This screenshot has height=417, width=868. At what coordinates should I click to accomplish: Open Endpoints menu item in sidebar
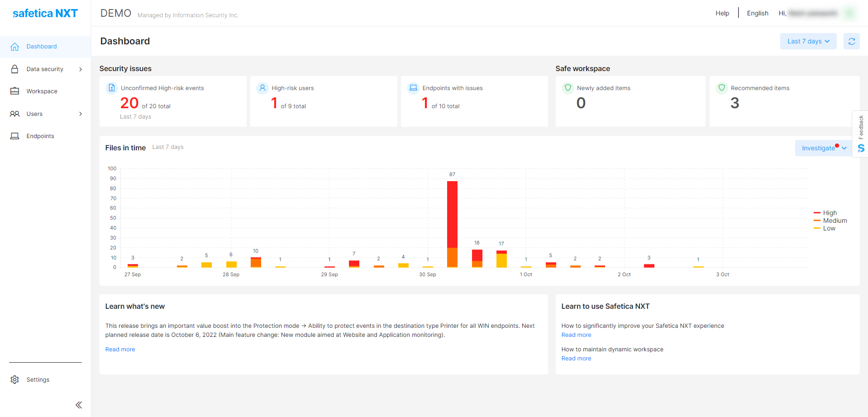(45, 136)
